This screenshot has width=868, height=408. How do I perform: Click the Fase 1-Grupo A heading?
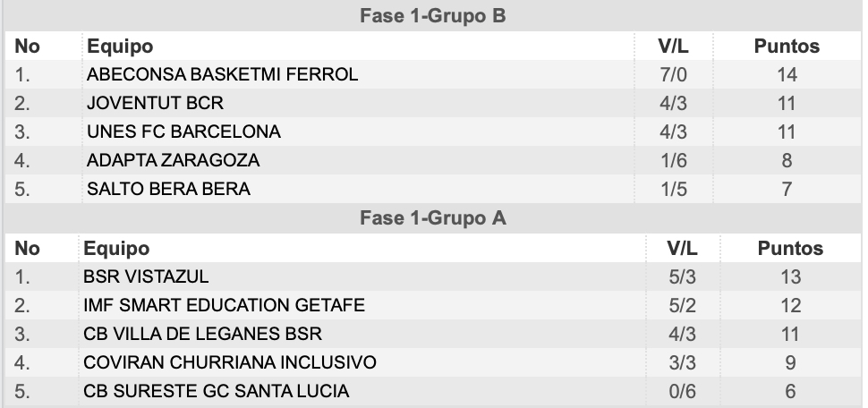click(433, 218)
